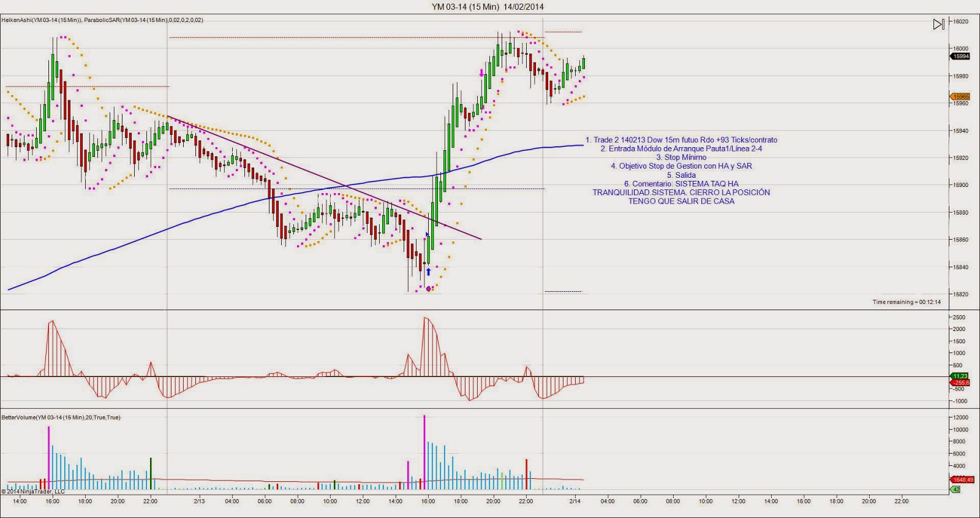Click the 'TENGO QUE SALIR DE CASA' annotation text
This screenshot has height=518, width=980.
click(x=681, y=201)
